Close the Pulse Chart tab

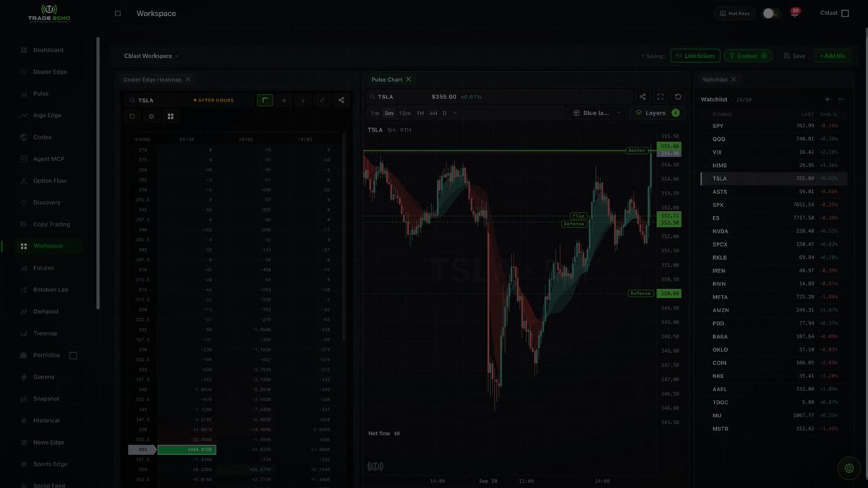(x=409, y=80)
